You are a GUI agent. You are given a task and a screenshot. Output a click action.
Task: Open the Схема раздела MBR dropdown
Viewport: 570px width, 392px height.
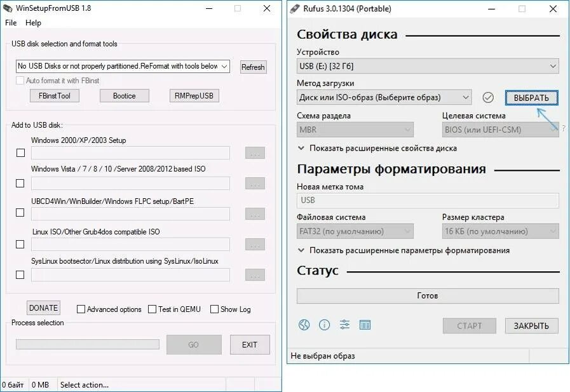click(355, 130)
